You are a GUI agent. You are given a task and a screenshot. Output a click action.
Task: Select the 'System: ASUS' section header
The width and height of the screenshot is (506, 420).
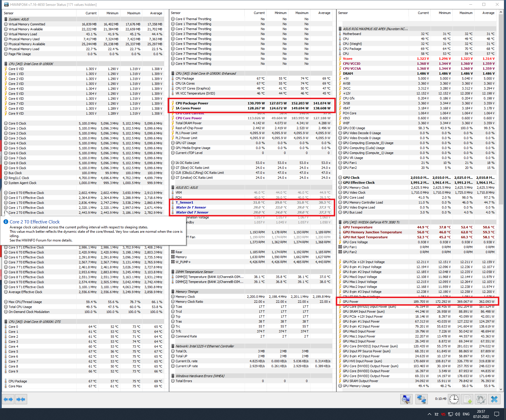(83, 19)
